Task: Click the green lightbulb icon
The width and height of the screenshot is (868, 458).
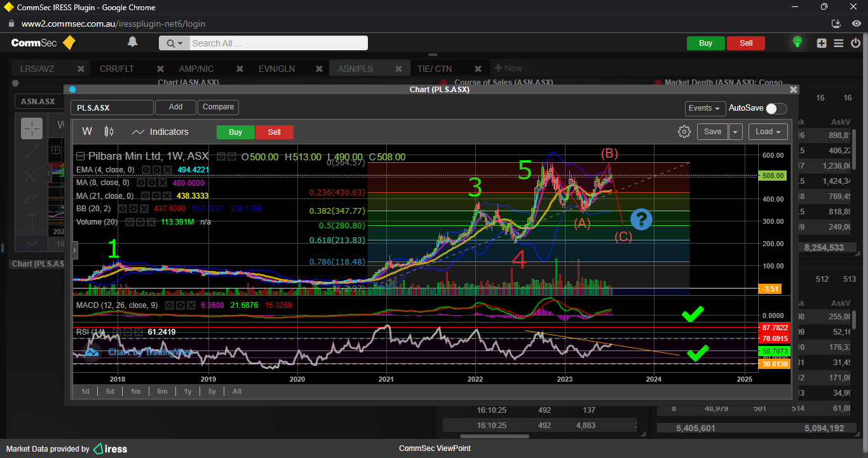Action: pos(797,43)
